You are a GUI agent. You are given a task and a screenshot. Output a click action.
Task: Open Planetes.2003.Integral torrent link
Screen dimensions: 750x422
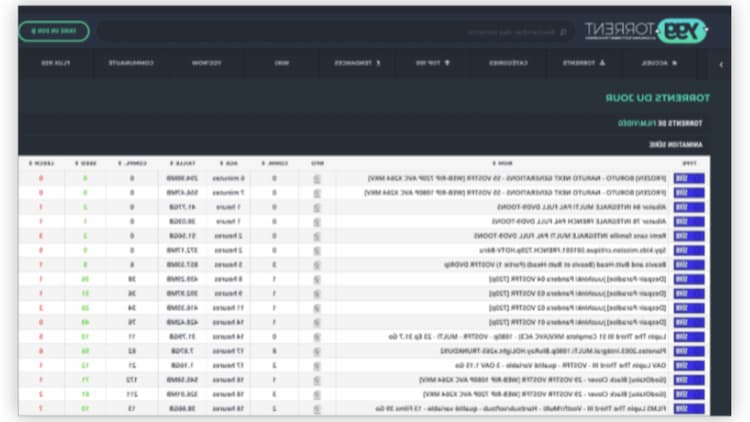pyautogui.click(x=553, y=351)
